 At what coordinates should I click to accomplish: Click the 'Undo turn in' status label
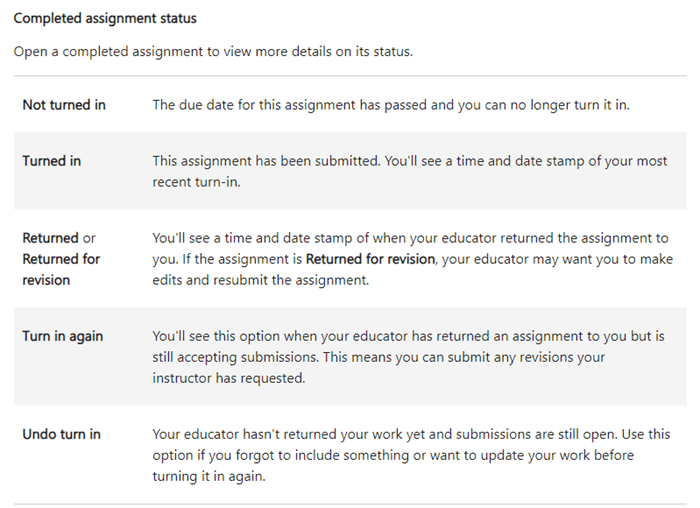coord(62,434)
